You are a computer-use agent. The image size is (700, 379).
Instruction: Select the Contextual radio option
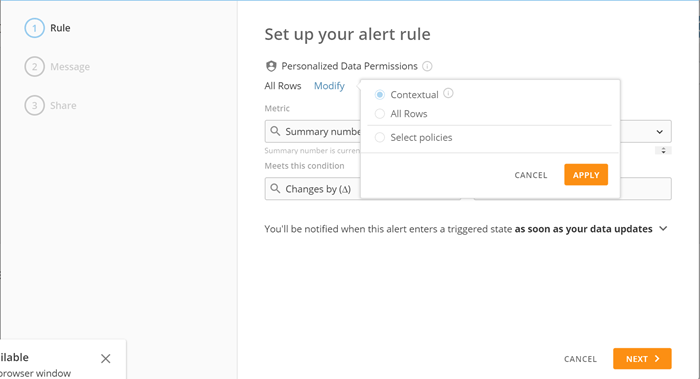(379, 95)
